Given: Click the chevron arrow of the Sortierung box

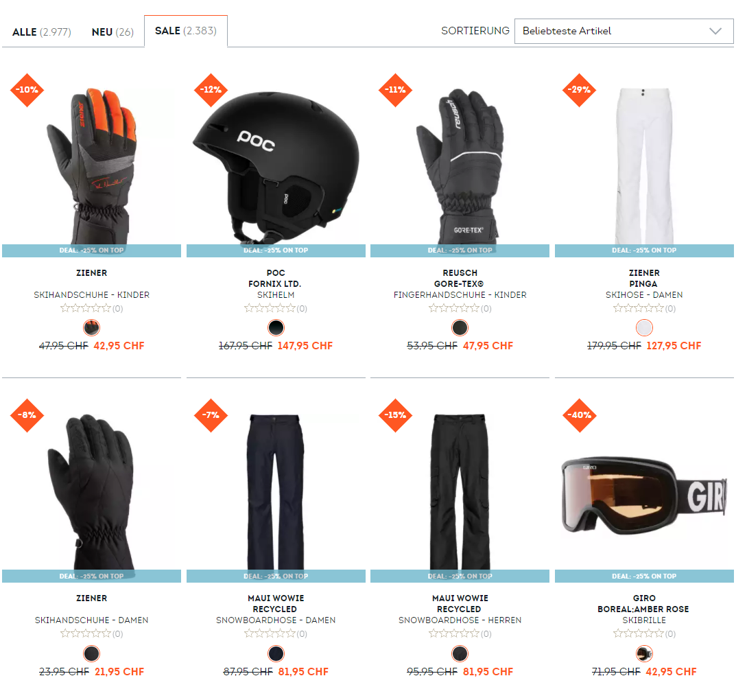Looking at the screenshot, I should point(715,31).
